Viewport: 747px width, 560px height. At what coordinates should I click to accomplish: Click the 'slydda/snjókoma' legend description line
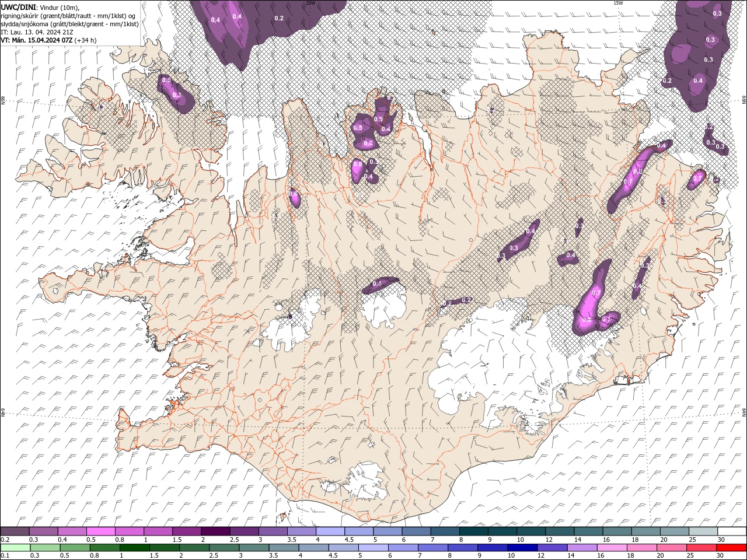(70, 23)
